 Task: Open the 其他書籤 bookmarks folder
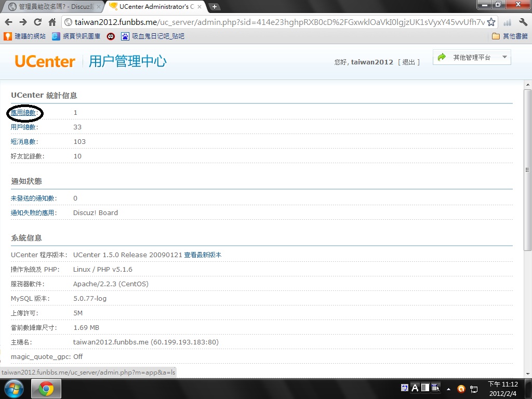pos(510,36)
